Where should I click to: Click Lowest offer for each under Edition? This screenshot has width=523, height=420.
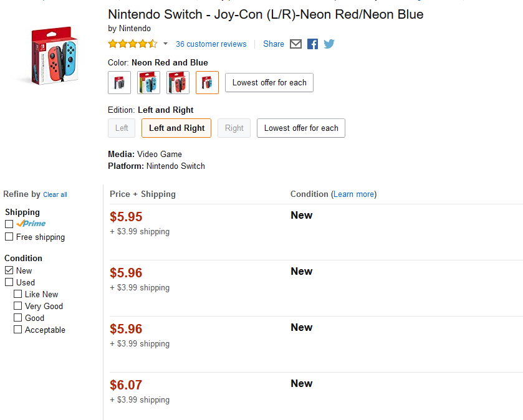(301, 128)
